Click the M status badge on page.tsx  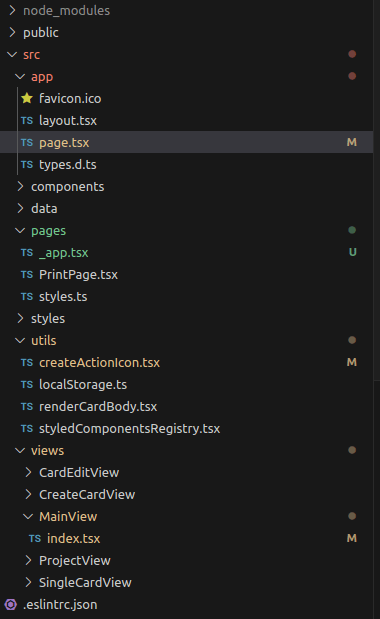tap(352, 142)
